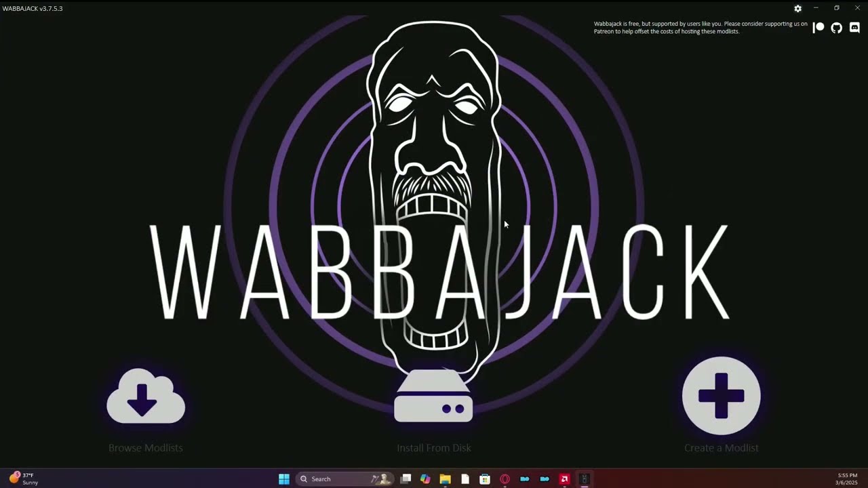This screenshot has height=488, width=868.
Task: Open the blank document taskbar icon
Action: pos(465,479)
